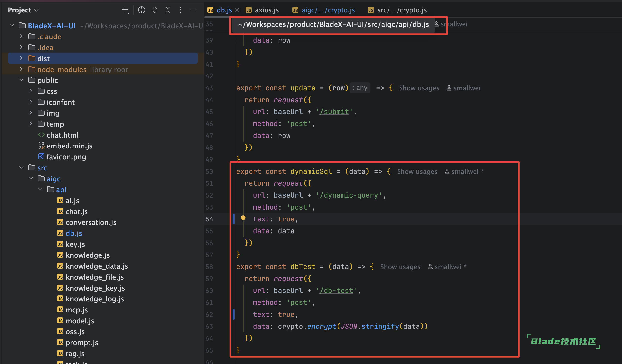The image size is (622, 364).
Task: Click the '/submit' URL string
Action: point(334,112)
